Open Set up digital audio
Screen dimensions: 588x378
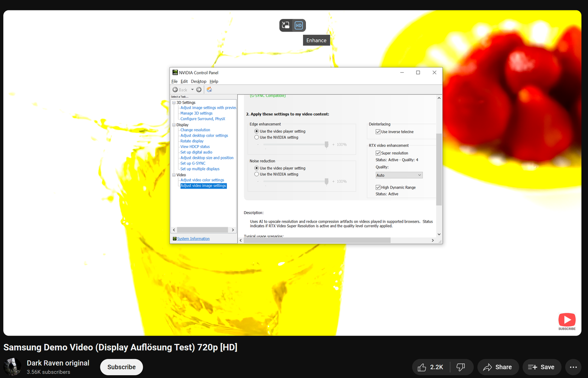(196, 152)
